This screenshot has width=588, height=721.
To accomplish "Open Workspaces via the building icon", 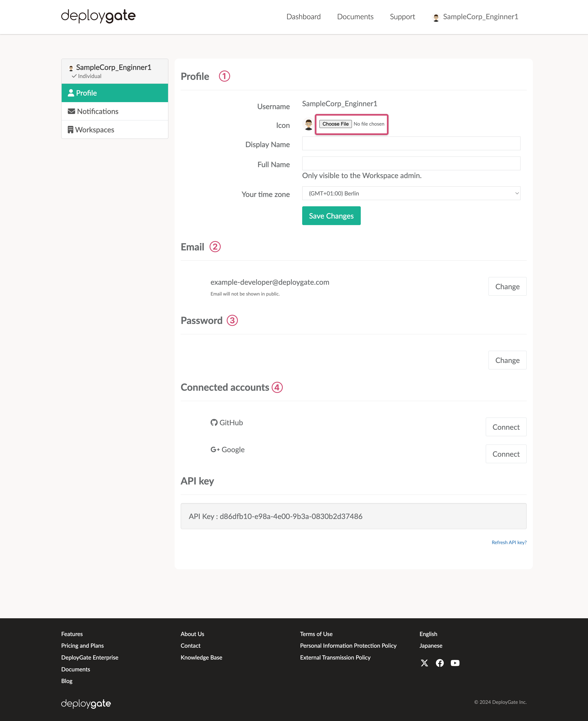I will click(x=70, y=129).
